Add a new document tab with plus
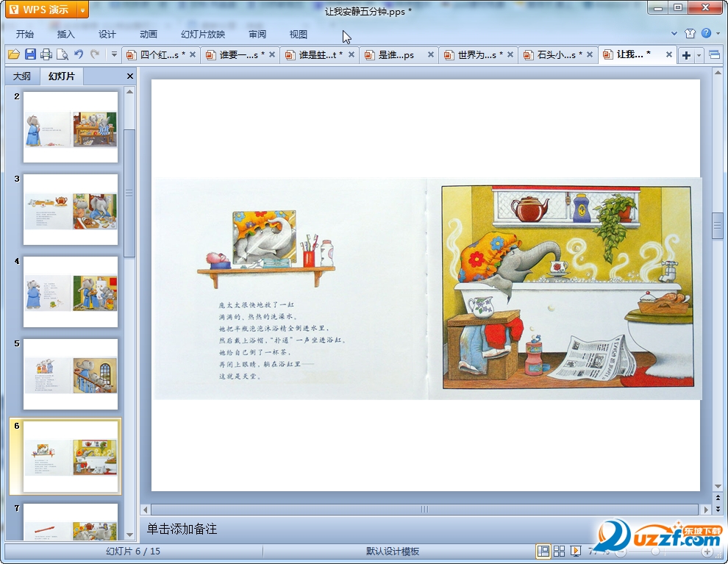Viewport: 728px width, 564px height. pyautogui.click(x=686, y=56)
